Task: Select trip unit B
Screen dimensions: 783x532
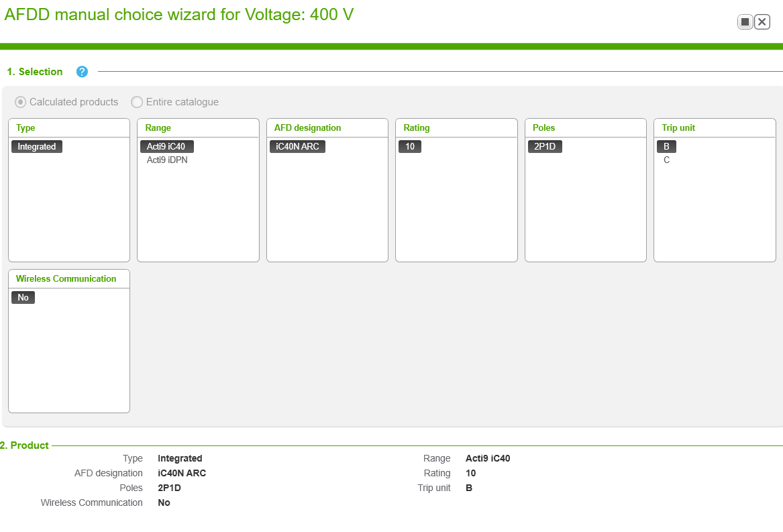Action: point(667,146)
